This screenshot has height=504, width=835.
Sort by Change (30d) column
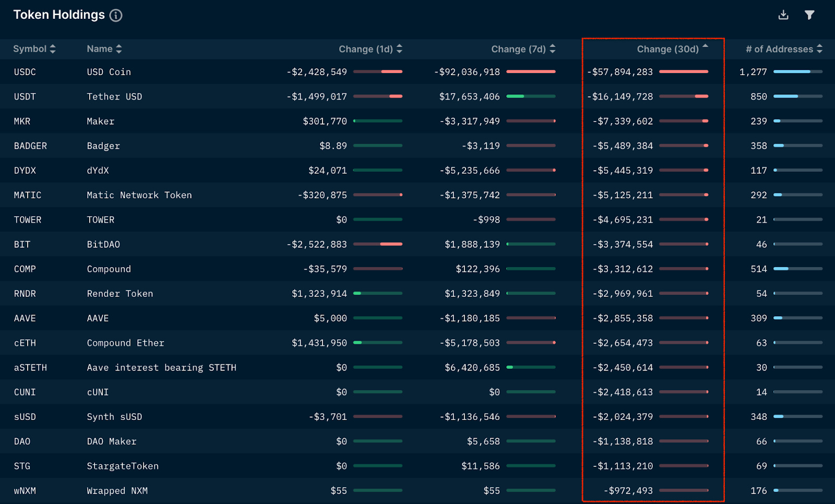pos(673,49)
